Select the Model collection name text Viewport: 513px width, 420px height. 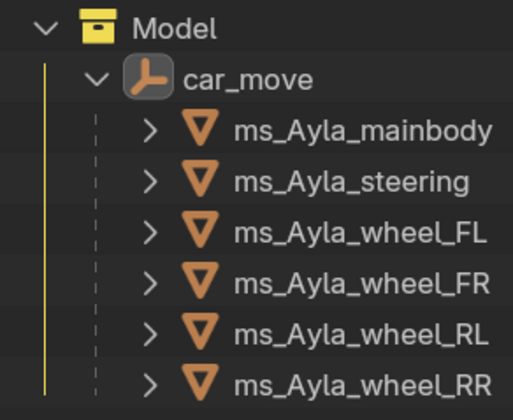pyautogui.click(x=174, y=29)
